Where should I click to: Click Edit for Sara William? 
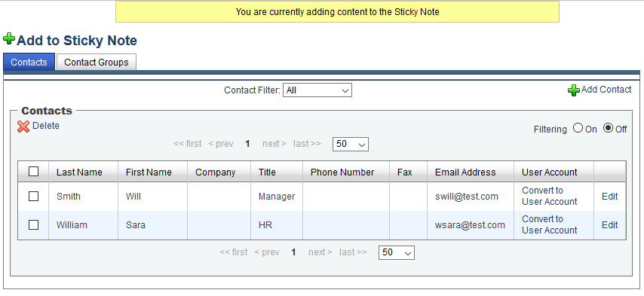pos(610,225)
